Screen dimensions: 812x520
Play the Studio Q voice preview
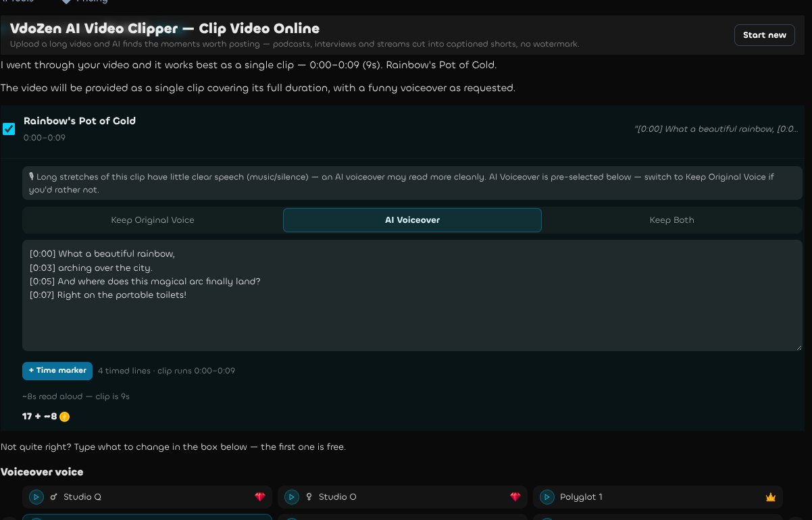point(36,497)
